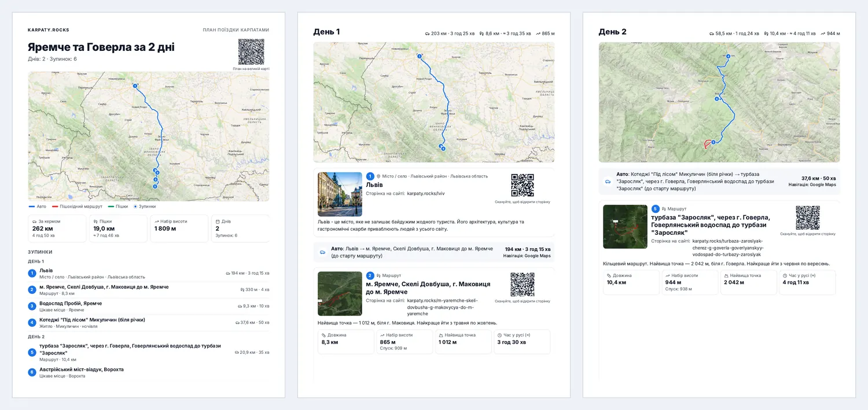Click the QR code on the Заросляк route card
The height and width of the screenshot is (410, 868).
807,217
